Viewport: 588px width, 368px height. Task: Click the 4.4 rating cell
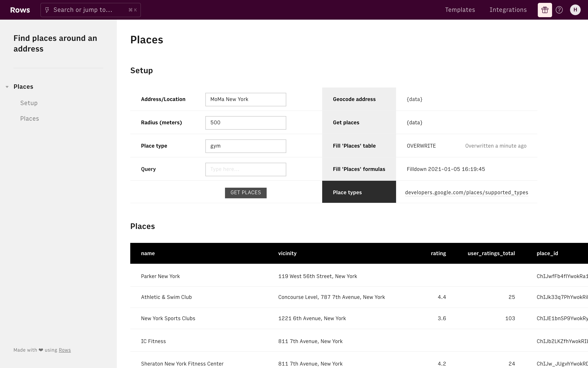[442, 297]
